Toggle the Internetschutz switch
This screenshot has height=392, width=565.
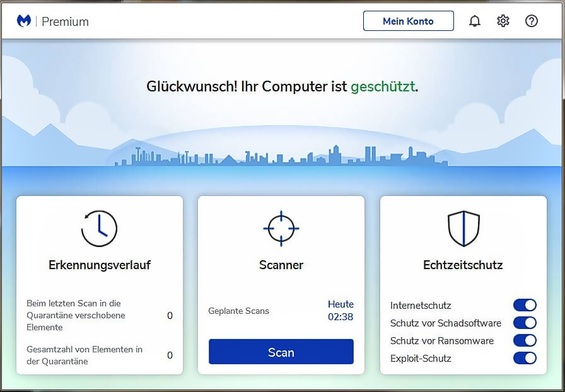(525, 306)
